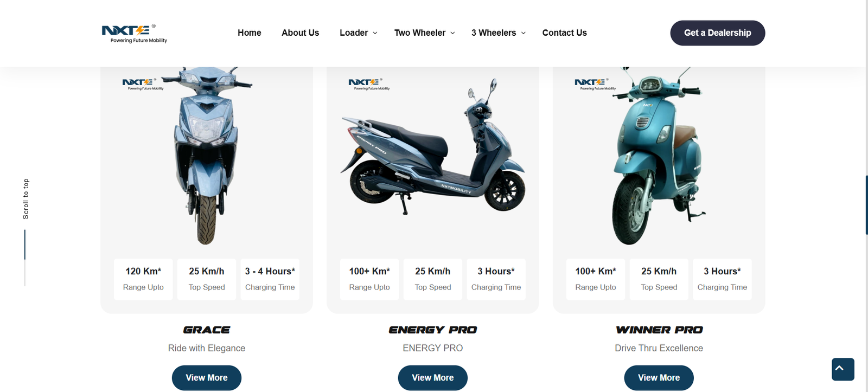Expand the 3 Wheelers dropdown menu
868x392 pixels.
[x=499, y=33]
